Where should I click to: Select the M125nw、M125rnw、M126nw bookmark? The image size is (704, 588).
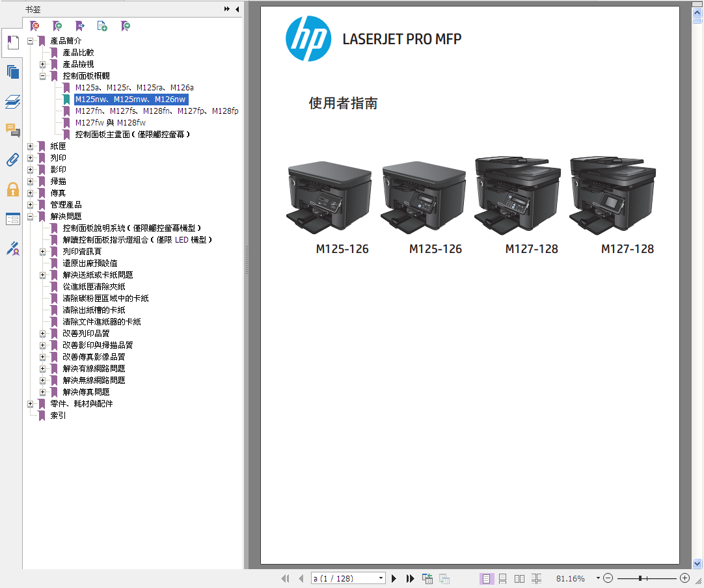pos(130,100)
